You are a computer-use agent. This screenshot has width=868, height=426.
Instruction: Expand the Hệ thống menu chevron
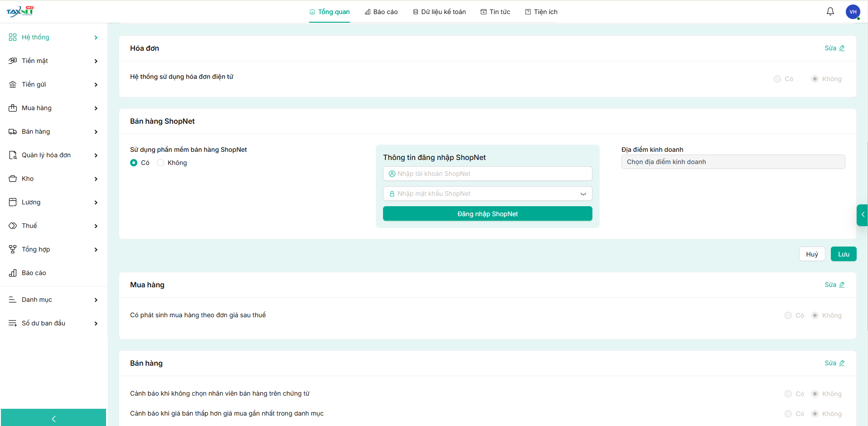pos(96,38)
